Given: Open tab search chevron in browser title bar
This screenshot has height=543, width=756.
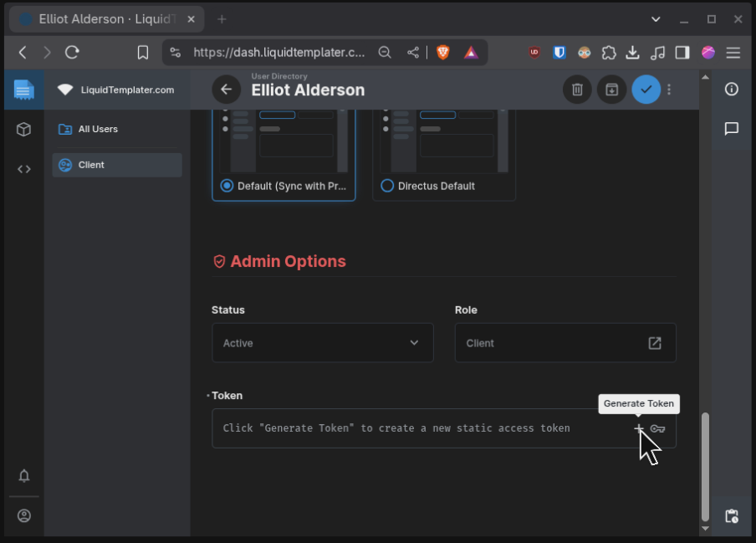Looking at the screenshot, I should [656, 19].
